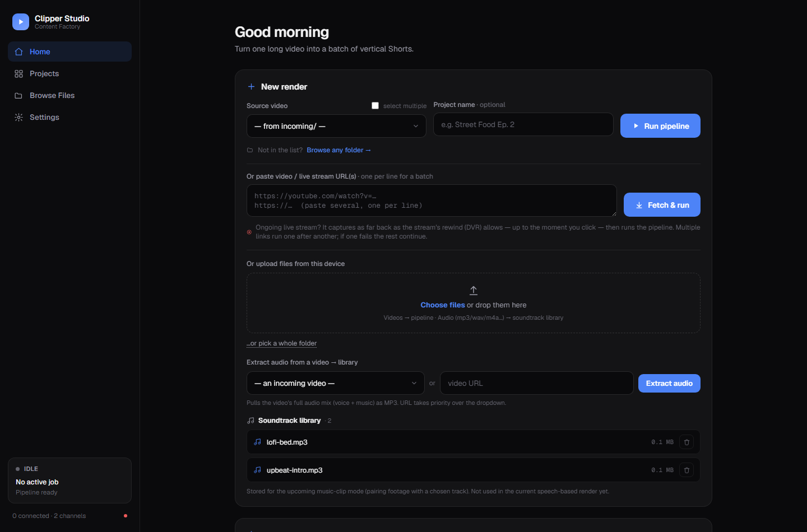Click the Clipper Studio logo icon
Viewport: 807px width, 532px height.
pyautogui.click(x=21, y=22)
